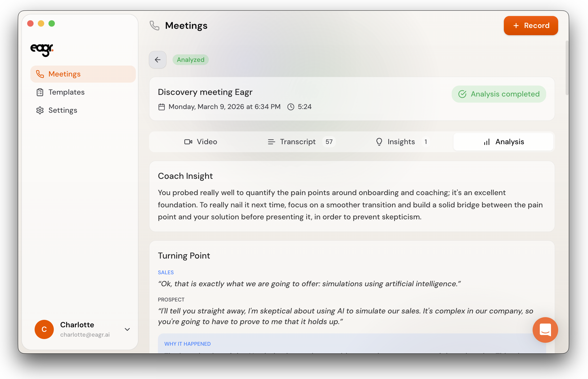Click the Templates clipboard icon
Viewport: 588px width, 379px height.
[40, 92]
